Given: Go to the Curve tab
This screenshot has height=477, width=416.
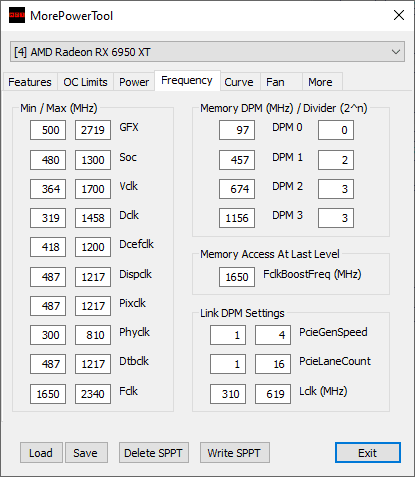Looking at the screenshot, I should pyautogui.click(x=239, y=82).
